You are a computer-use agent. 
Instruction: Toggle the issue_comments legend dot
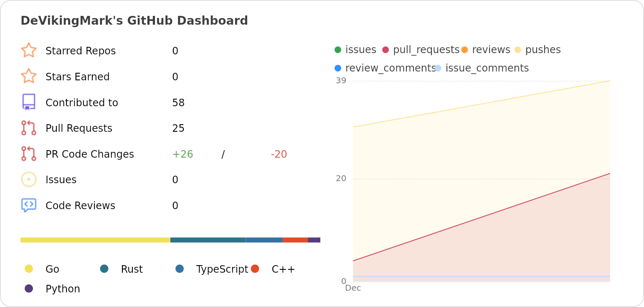(x=438, y=68)
